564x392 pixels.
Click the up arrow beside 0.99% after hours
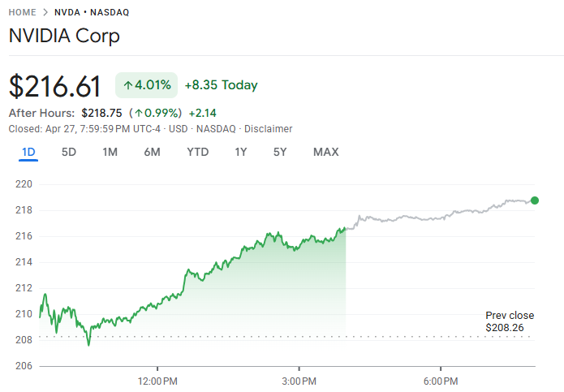(x=139, y=113)
